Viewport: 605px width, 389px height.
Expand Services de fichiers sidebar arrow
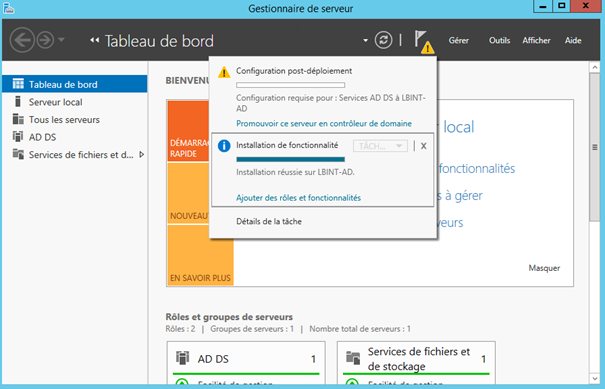click(142, 154)
